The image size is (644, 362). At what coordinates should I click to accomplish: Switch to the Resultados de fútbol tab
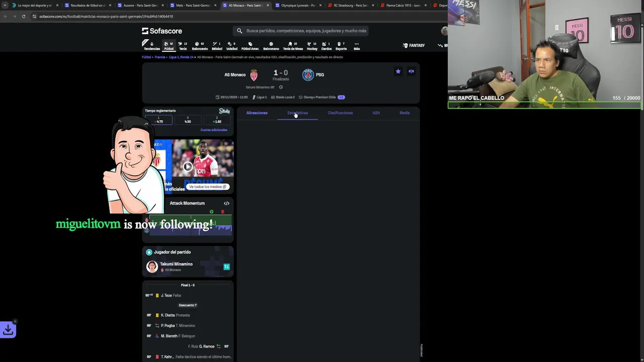point(87,6)
